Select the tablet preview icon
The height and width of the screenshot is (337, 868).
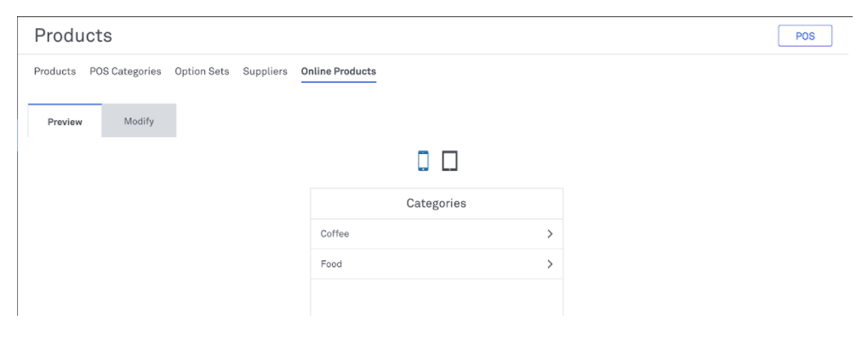click(449, 161)
